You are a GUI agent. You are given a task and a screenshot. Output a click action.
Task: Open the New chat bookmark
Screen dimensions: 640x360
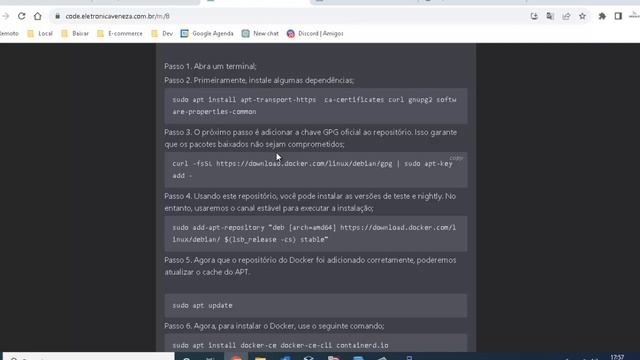[260, 33]
